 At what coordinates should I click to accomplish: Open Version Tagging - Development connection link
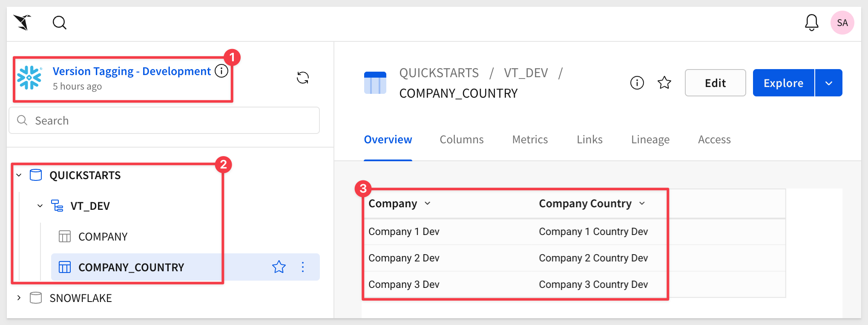tap(132, 71)
